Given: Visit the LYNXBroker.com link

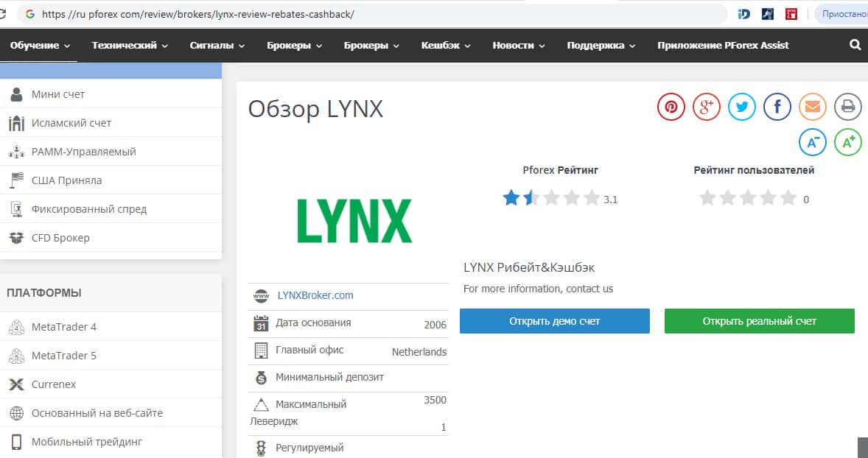Looking at the screenshot, I should tap(315, 295).
